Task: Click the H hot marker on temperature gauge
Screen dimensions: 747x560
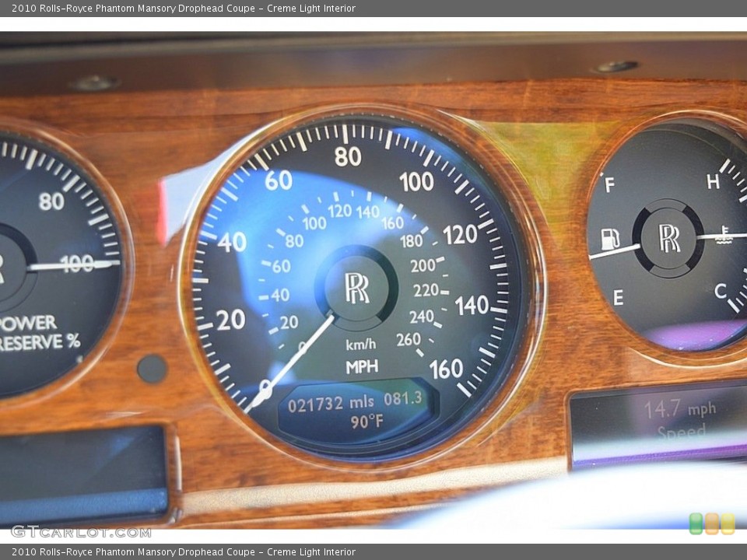Action: (714, 181)
